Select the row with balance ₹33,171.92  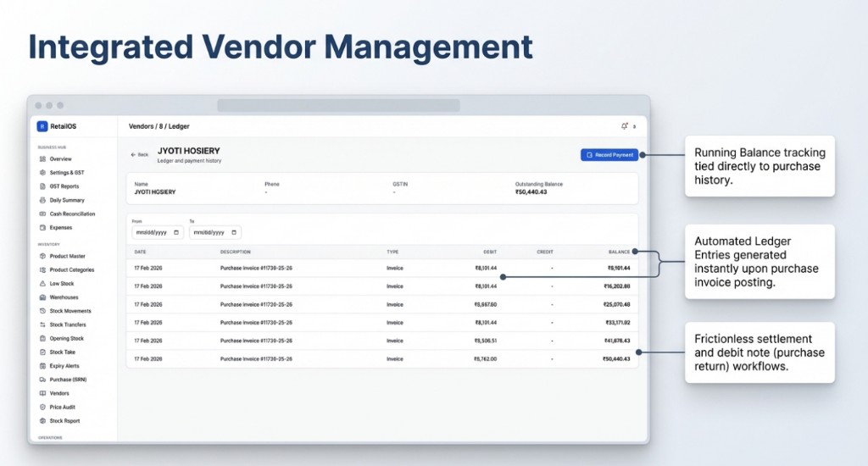[x=382, y=323]
